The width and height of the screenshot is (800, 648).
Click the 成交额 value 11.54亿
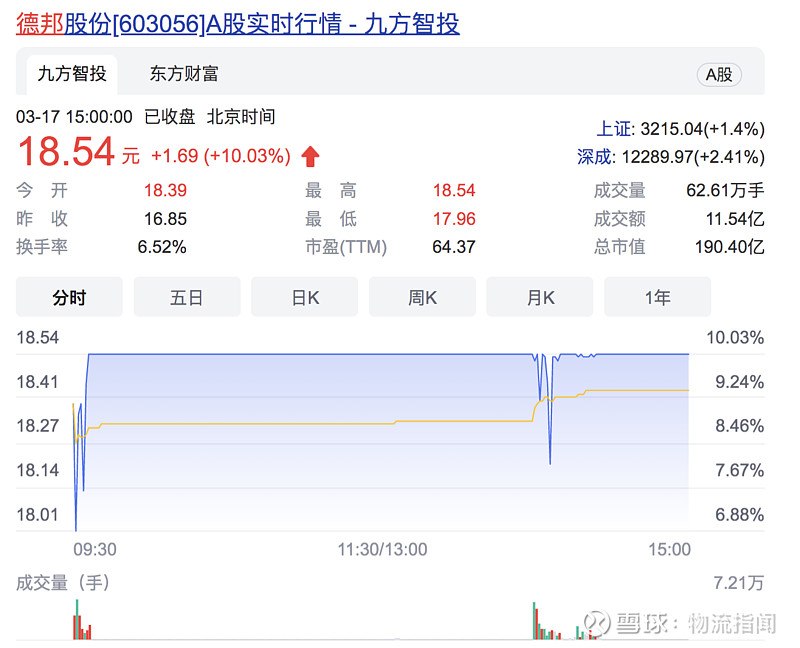pyautogui.click(x=735, y=219)
